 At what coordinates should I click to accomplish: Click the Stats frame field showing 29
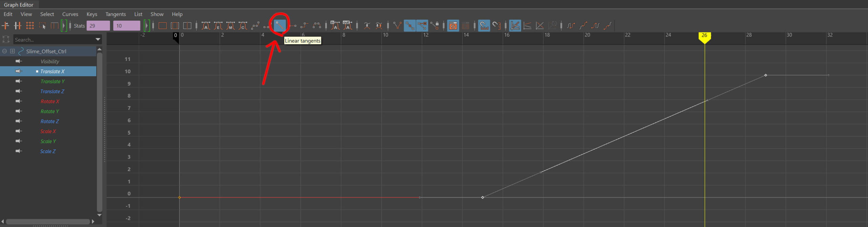click(98, 26)
